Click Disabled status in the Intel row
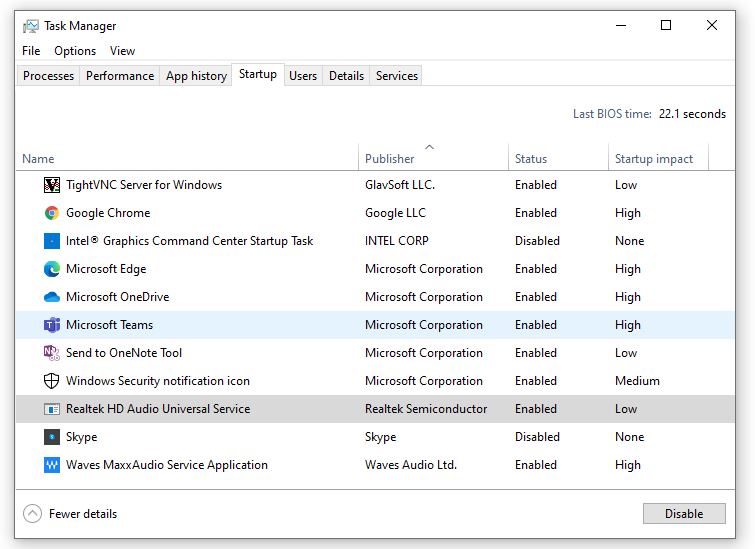755x549 pixels. pyautogui.click(x=537, y=241)
